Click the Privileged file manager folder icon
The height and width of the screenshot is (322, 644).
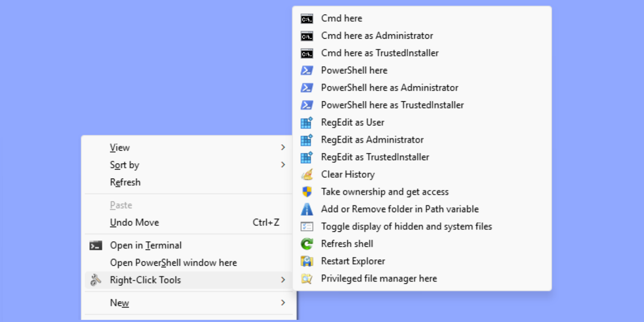307,279
